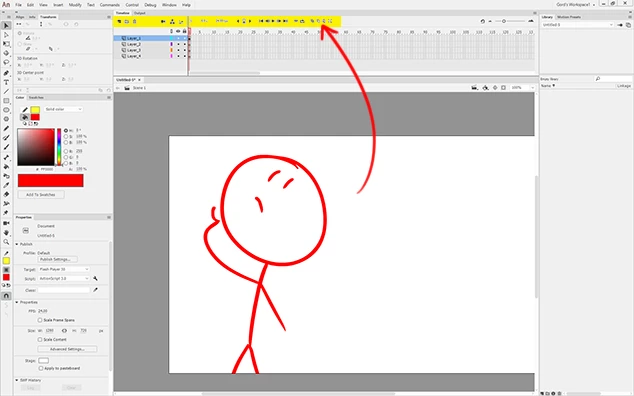This screenshot has height=396, width=634.
Task: Open the Target Flash Player dropdown
Action: [x=64, y=269]
